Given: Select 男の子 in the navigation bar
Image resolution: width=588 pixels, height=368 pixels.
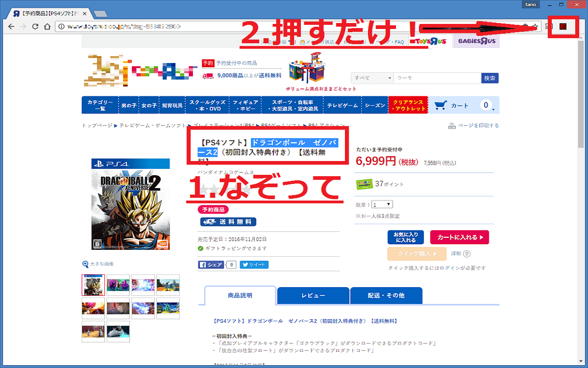Looking at the screenshot, I should [129, 105].
